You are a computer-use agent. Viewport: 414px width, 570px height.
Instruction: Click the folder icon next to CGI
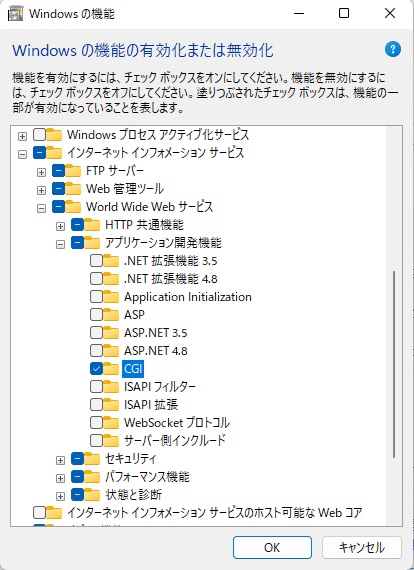[111, 369]
